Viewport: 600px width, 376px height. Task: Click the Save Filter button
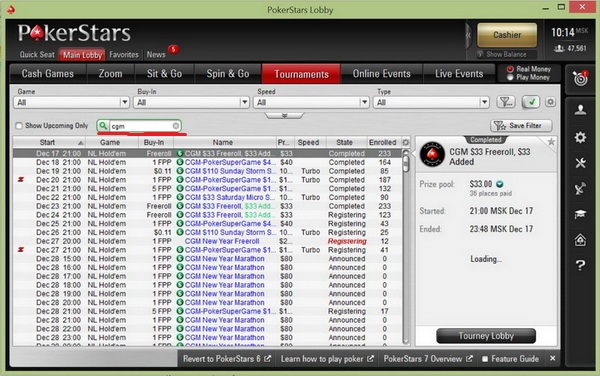[521, 125]
